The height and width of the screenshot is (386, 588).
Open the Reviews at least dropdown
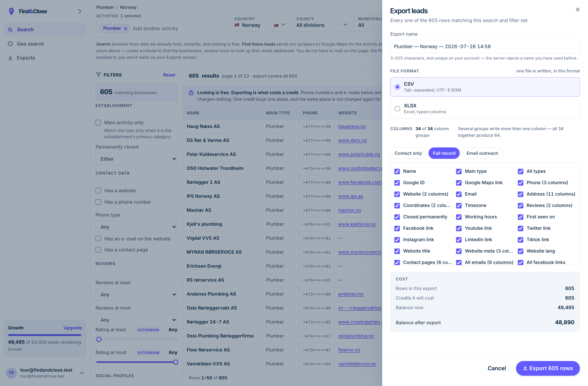click(x=136, y=295)
